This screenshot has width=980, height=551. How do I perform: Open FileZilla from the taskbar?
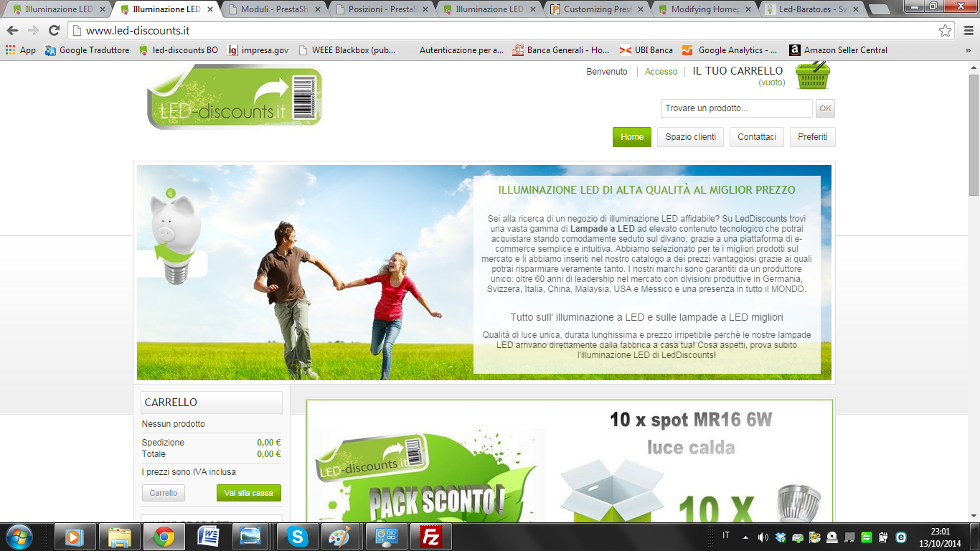click(431, 537)
